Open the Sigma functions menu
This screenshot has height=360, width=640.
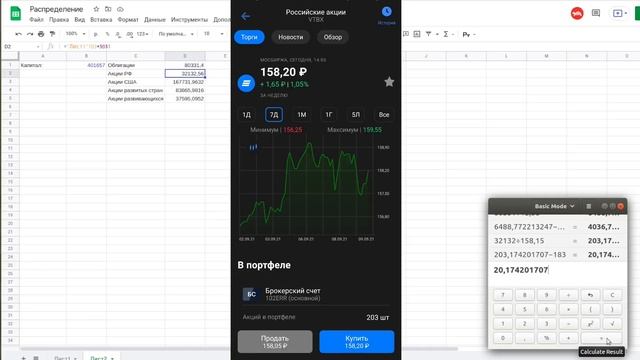click(x=446, y=34)
